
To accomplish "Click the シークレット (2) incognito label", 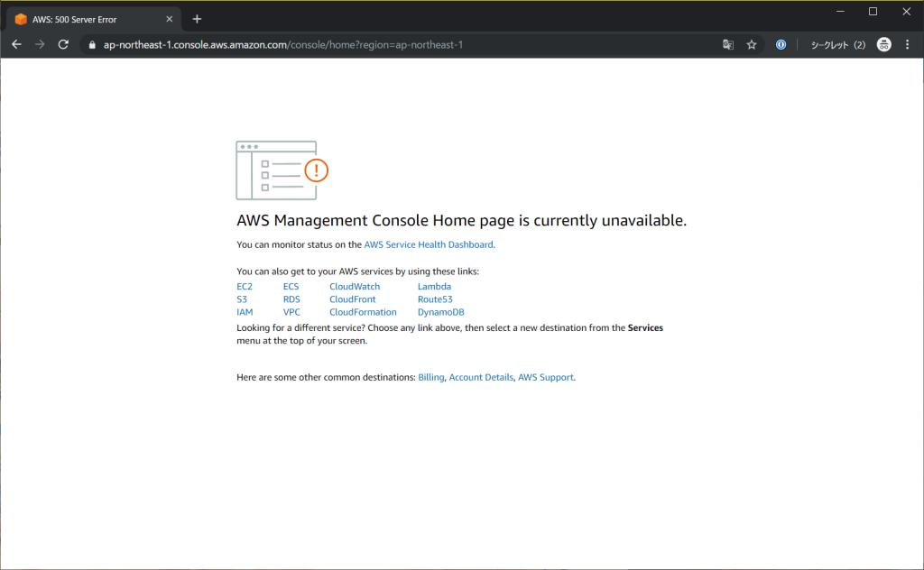I will [x=838, y=45].
